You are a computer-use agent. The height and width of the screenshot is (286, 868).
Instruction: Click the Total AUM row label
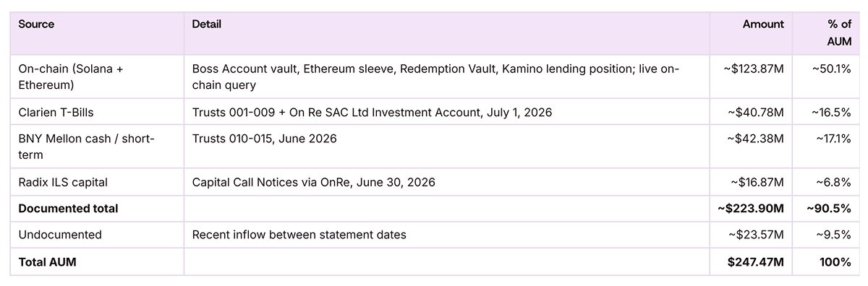click(x=47, y=262)
